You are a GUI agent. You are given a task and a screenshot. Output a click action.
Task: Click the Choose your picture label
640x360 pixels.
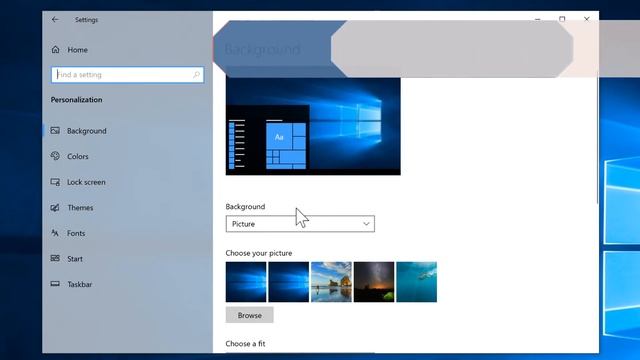(259, 253)
